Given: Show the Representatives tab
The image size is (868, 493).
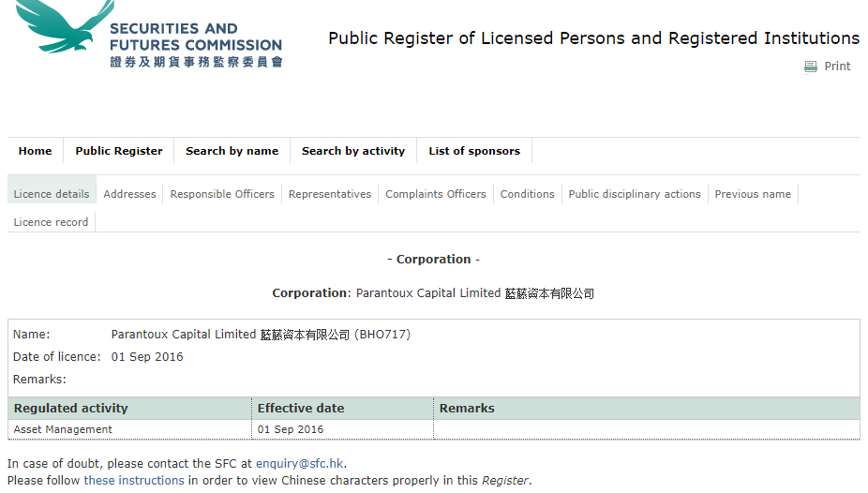Looking at the screenshot, I should [x=330, y=194].
